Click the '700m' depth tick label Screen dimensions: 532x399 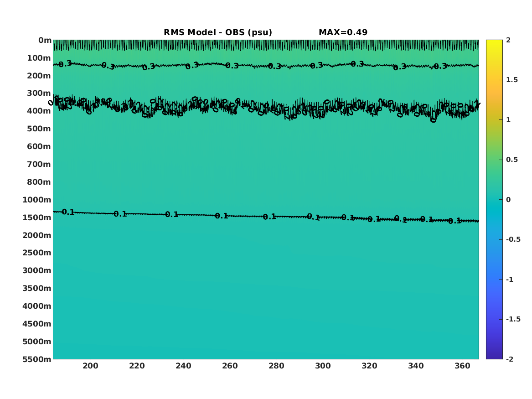point(39,164)
